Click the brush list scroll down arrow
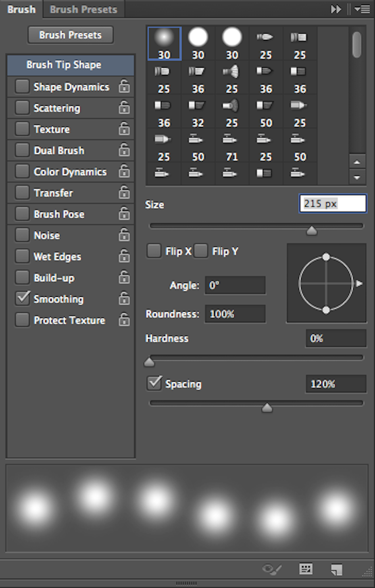 click(x=357, y=177)
